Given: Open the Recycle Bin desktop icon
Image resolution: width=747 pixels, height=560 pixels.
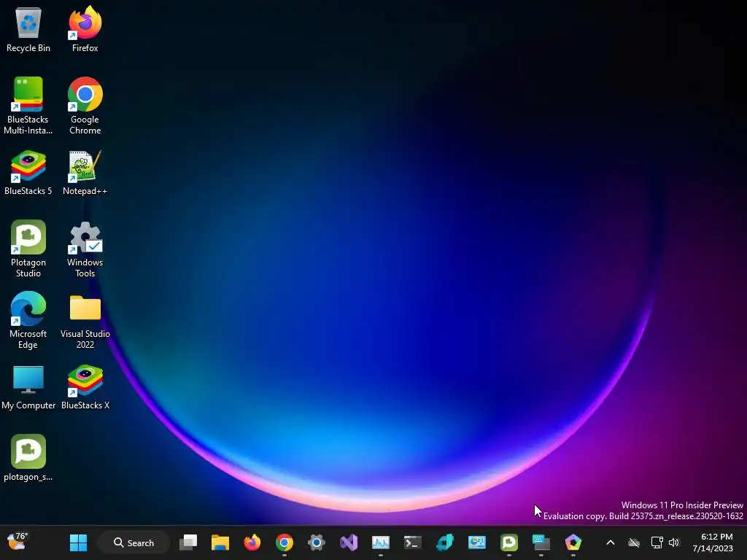Looking at the screenshot, I should tap(28, 29).
